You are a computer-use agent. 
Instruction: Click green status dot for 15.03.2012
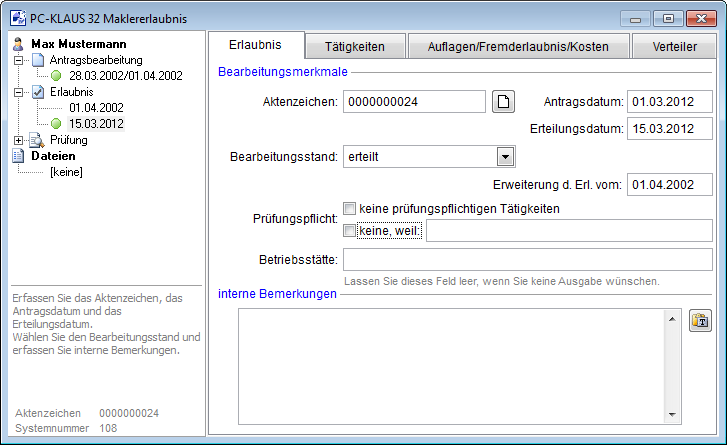(x=56, y=124)
